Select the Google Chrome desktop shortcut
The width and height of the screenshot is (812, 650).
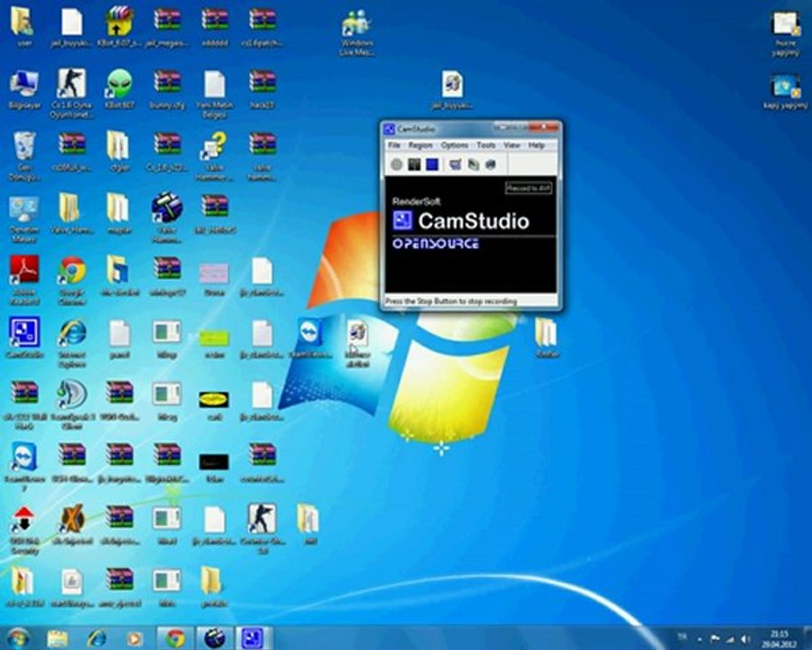click(71, 280)
